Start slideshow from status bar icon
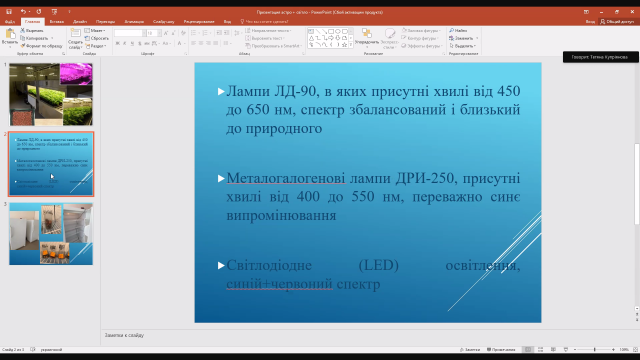The image size is (640, 360). click(566, 350)
